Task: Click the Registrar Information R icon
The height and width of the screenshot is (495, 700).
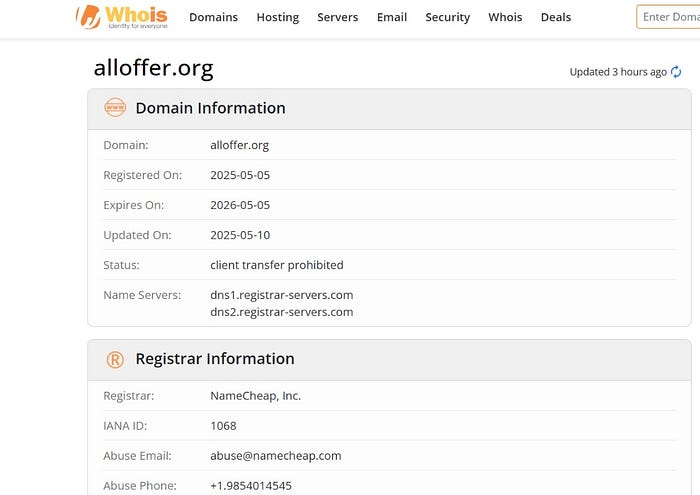Action: (x=115, y=359)
